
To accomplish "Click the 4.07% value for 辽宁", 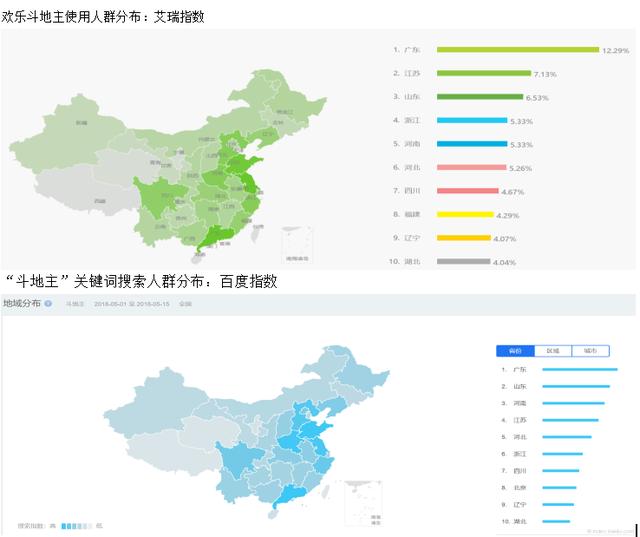I will tap(504, 239).
